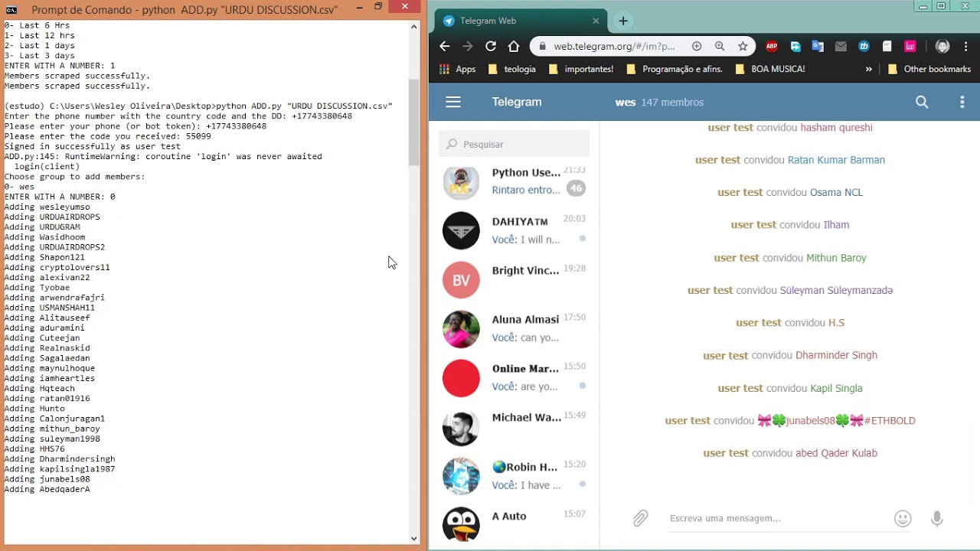This screenshot has width=980, height=551.
Task: Bookmark this page with the star icon
Action: [743, 46]
